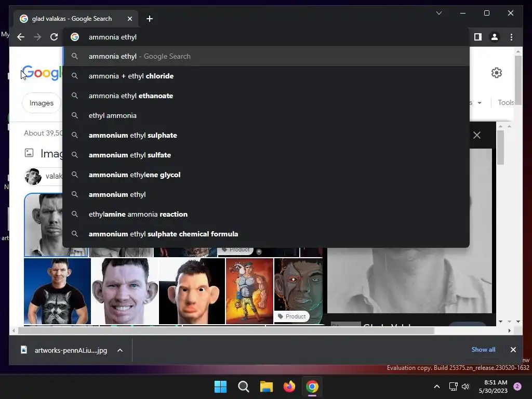Click the 'valak' chip with face thumbnail

[x=44, y=176]
